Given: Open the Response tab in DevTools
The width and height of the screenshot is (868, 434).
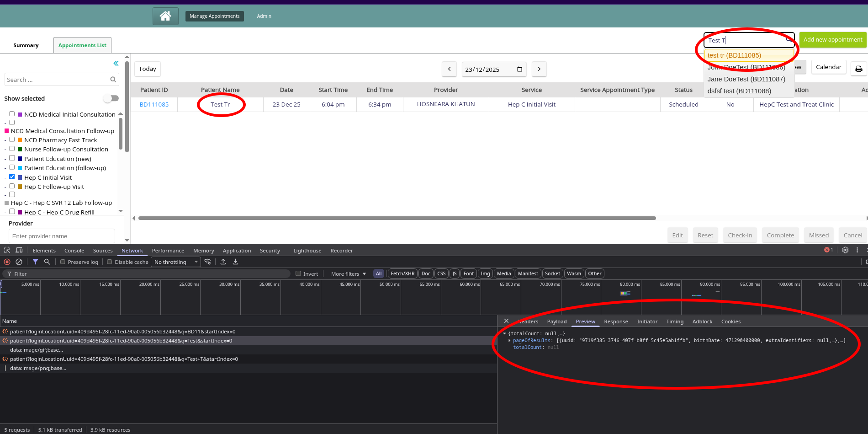Looking at the screenshot, I should click(616, 321).
